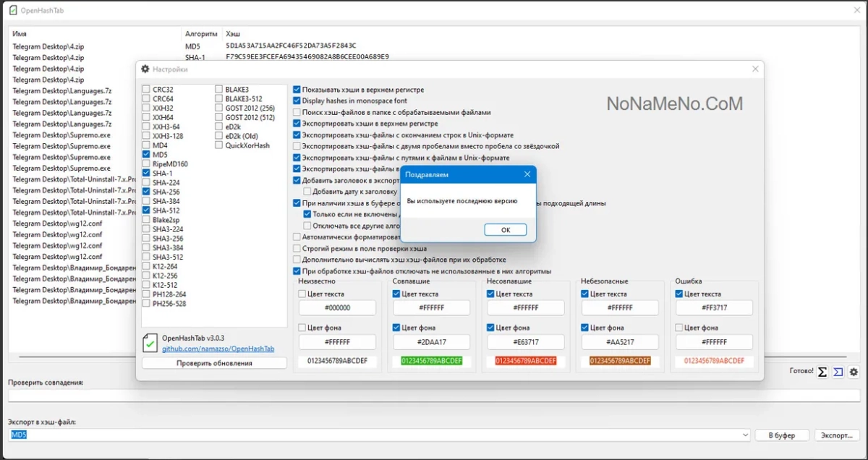Uncheck the MD5 algorithm checkbox
The width and height of the screenshot is (868, 460).
coord(147,154)
